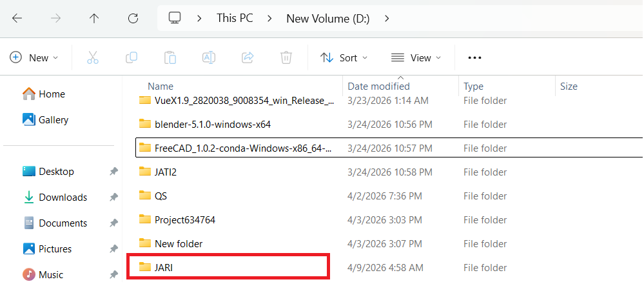Go to Home in navigation pane

pyautogui.click(x=52, y=94)
